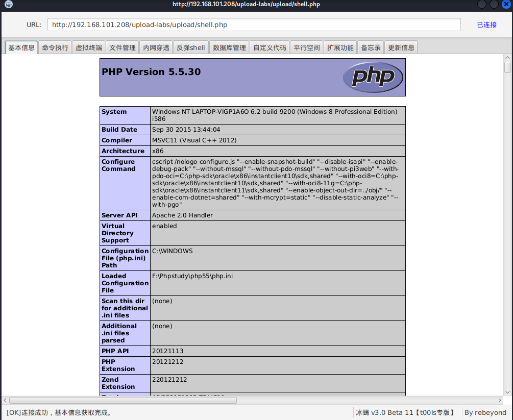Click Scan this dir for additional .ini files
Viewport: 513px width, 420px height.
[125, 308]
